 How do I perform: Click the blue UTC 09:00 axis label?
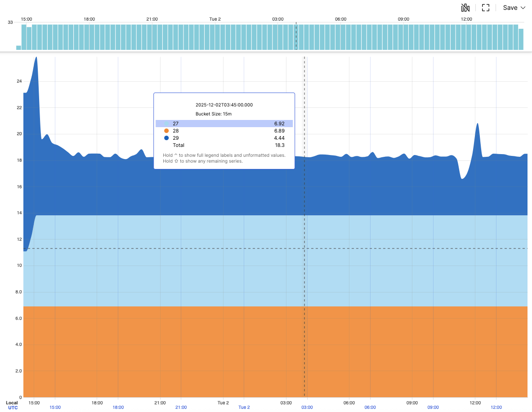point(433,408)
